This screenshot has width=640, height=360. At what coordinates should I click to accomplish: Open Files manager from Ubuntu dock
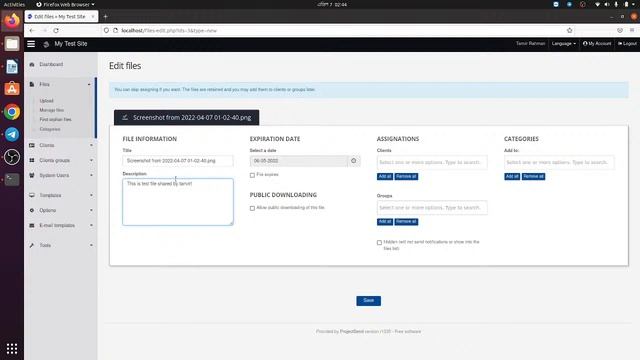(x=12, y=44)
